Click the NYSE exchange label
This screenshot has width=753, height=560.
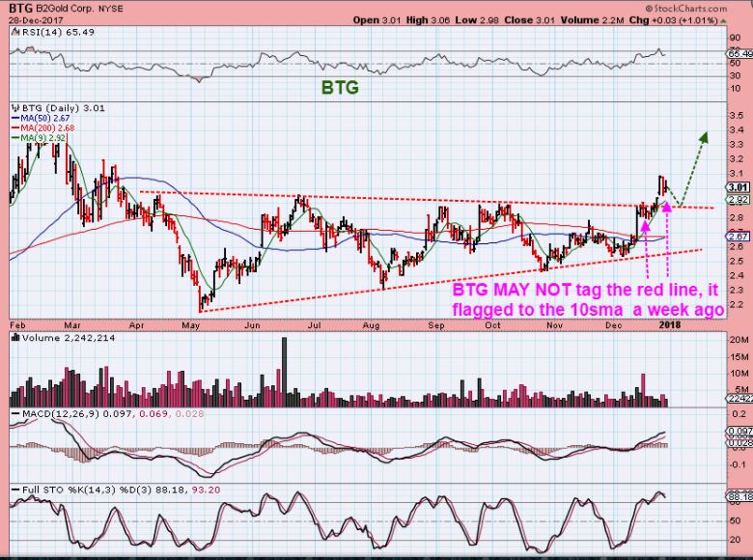pyautogui.click(x=109, y=9)
